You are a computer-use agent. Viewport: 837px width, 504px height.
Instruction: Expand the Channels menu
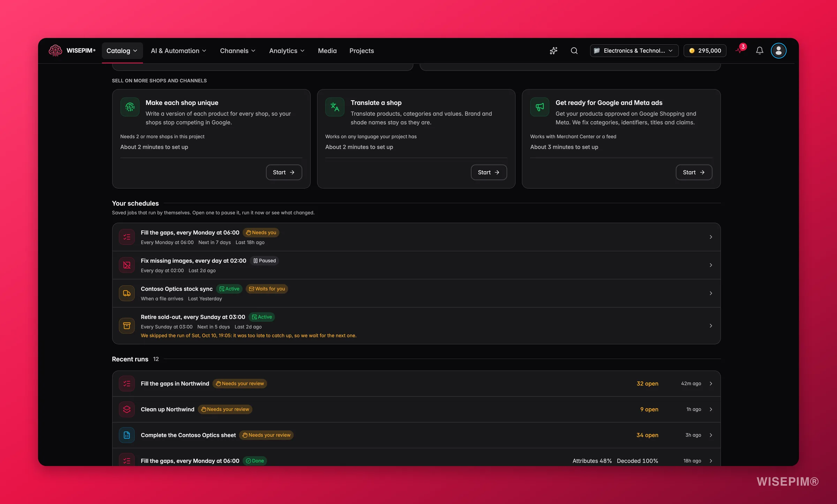click(237, 51)
